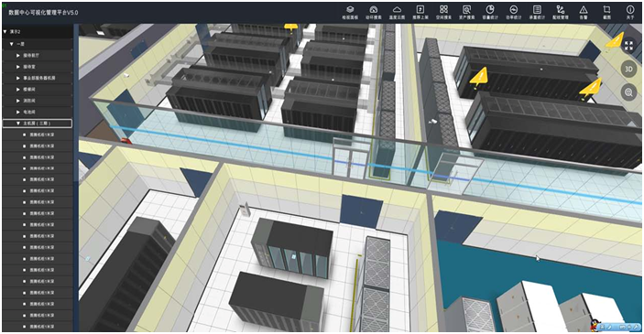Toggle fullscreen with the expand arrows button
The image size is (644, 334).
pos(628,46)
